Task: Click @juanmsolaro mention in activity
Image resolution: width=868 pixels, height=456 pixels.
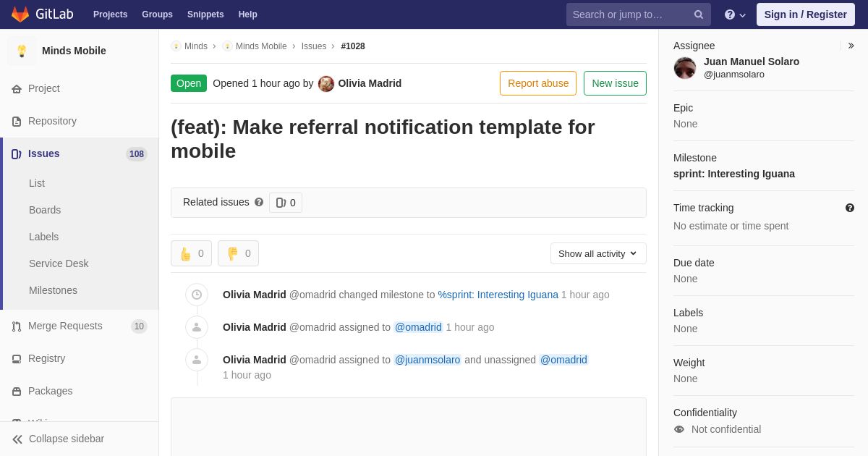Action: (427, 360)
